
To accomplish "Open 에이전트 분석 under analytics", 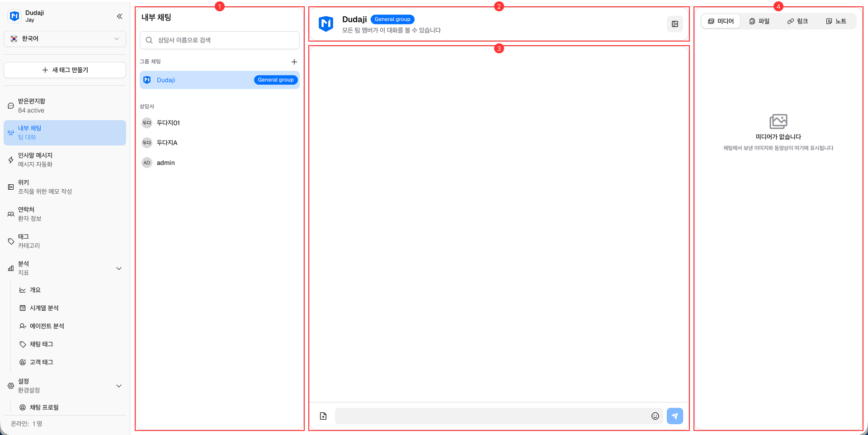I will tap(47, 326).
